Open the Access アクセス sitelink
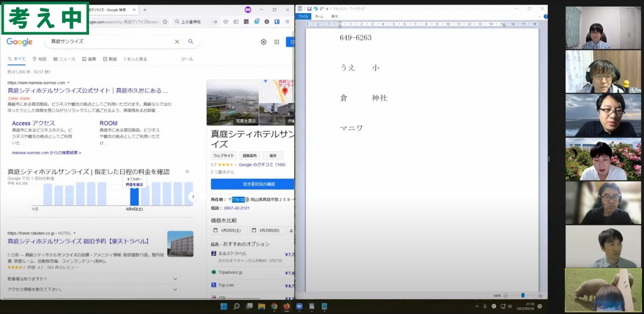This screenshot has width=644, height=314. coord(34,123)
